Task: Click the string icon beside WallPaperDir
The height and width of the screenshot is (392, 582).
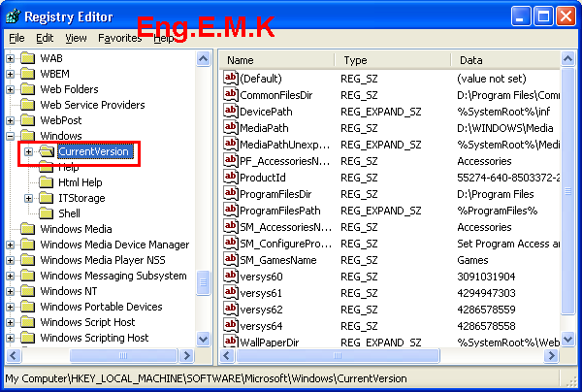Action: (x=231, y=341)
